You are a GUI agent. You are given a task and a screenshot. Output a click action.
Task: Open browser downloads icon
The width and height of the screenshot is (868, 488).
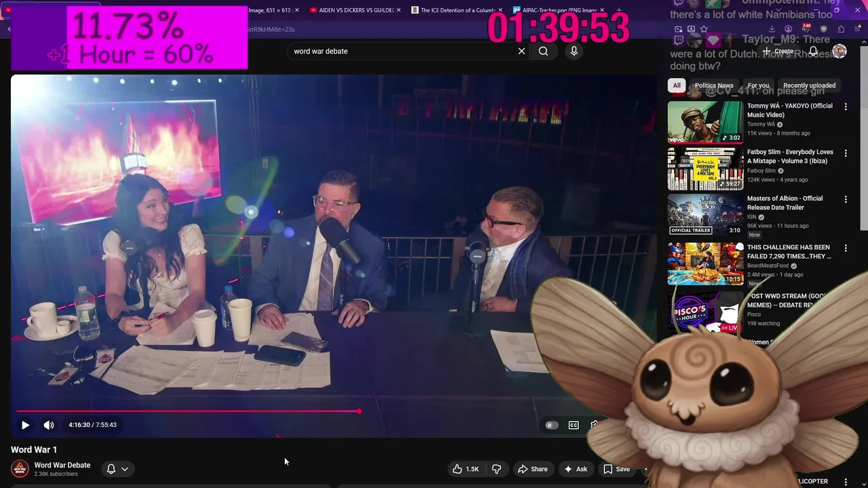pos(772,29)
